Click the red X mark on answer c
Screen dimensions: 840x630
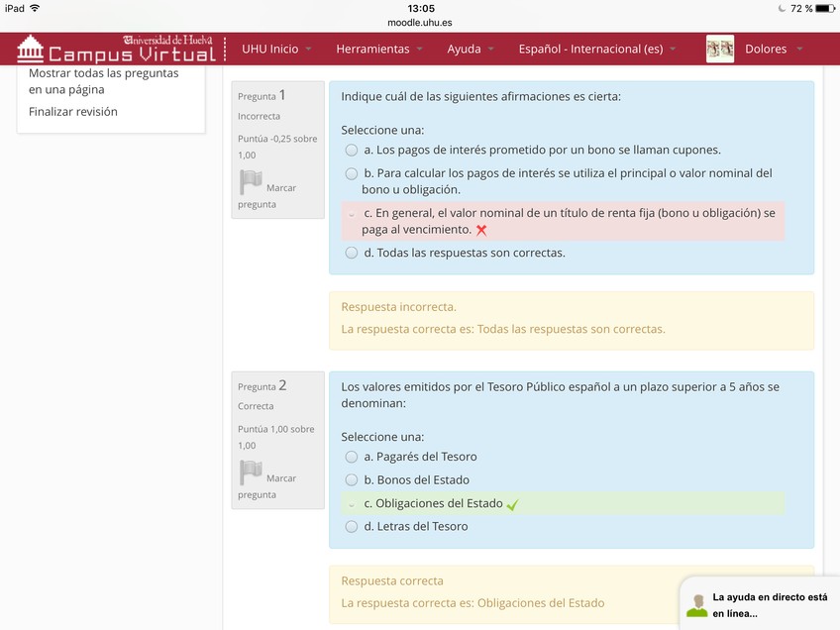click(x=481, y=231)
